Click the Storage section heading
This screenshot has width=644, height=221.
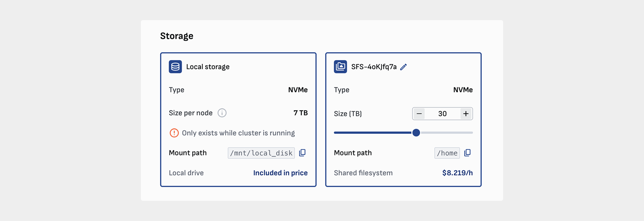177,36
